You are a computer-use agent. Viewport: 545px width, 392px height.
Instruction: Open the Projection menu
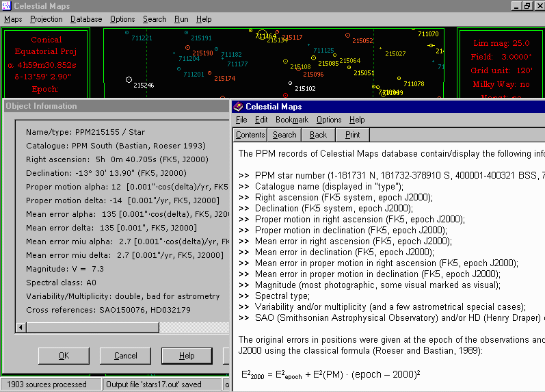(46, 19)
